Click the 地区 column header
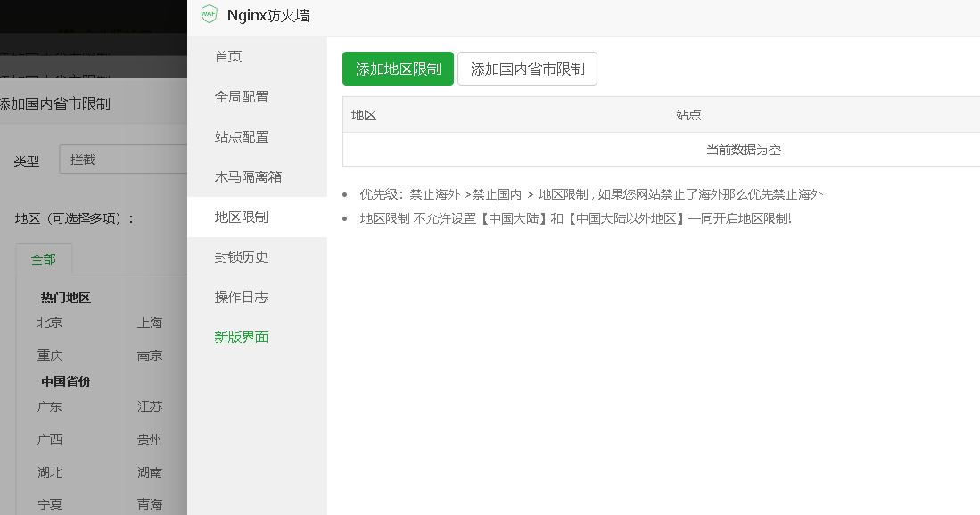The height and width of the screenshot is (515, 980). 364,115
